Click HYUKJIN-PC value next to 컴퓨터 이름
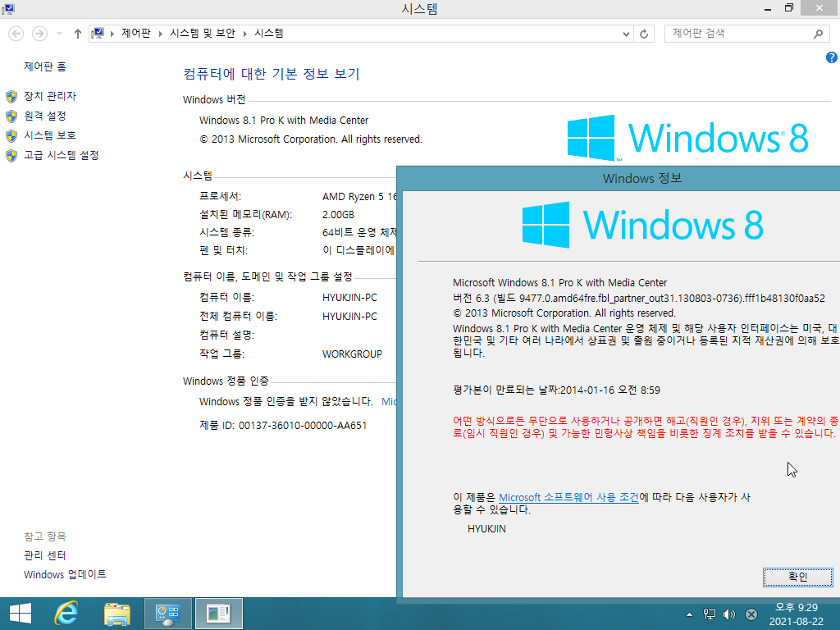The width and height of the screenshot is (840, 630). click(x=349, y=297)
